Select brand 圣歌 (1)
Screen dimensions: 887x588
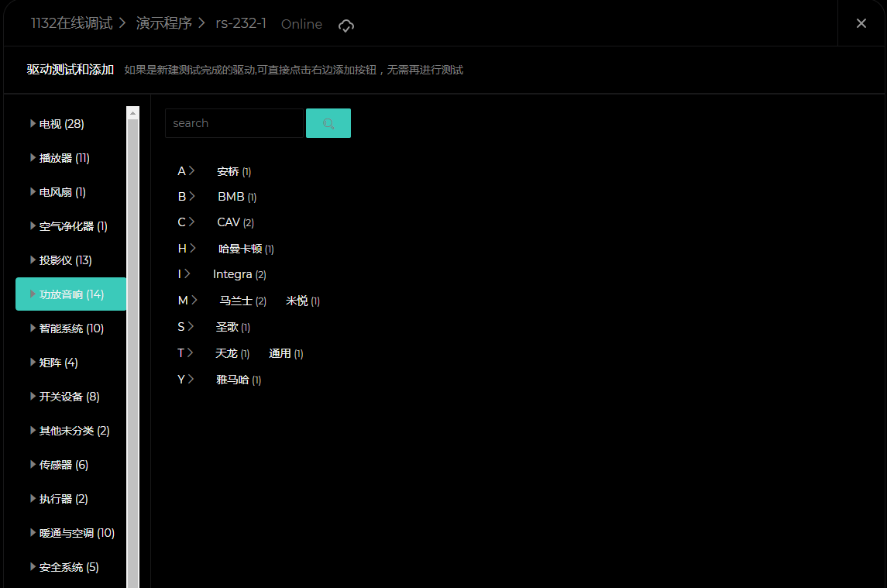coord(233,327)
